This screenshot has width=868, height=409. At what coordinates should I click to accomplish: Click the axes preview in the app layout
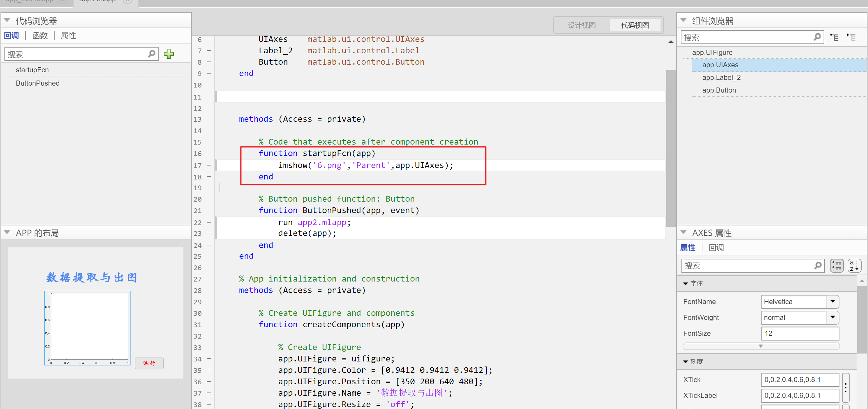pos(88,328)
